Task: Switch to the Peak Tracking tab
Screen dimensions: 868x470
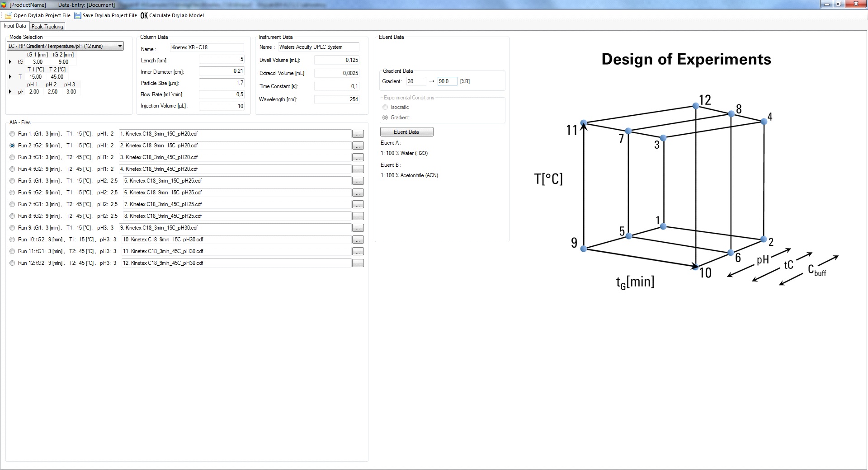Action: pyautogui.click(x=47, y=27)
